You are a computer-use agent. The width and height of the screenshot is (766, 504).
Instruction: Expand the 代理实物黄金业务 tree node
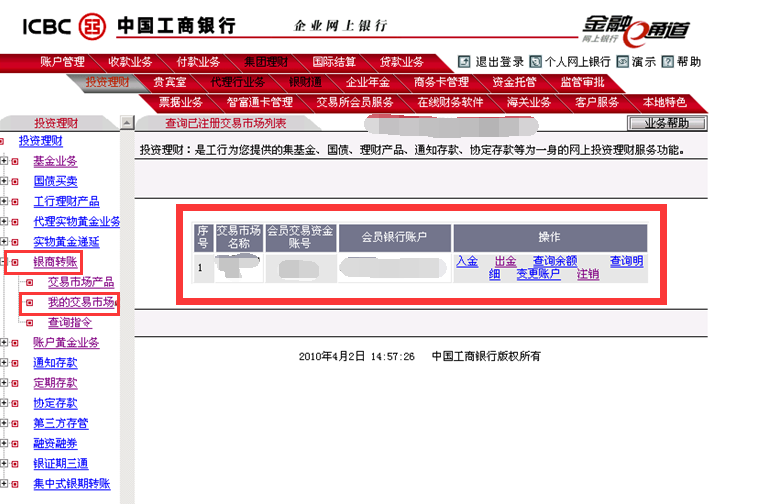[x=4, y=221]
